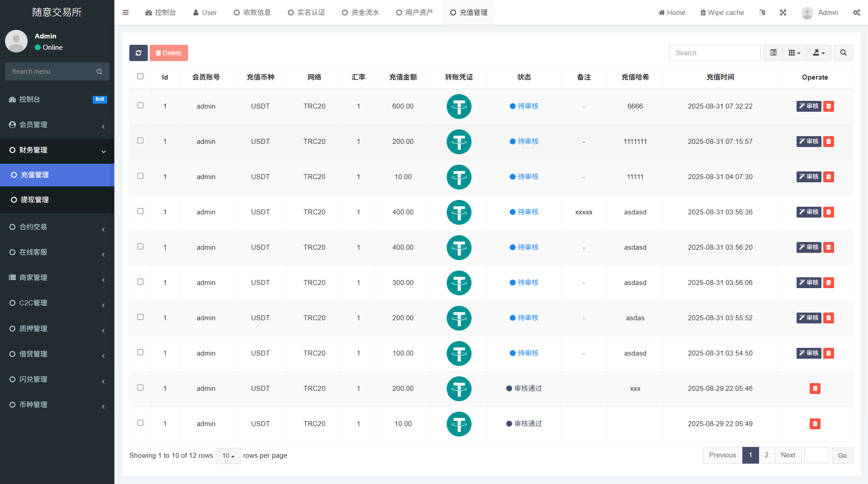Check the select-all checkbox in table header
868x484 pixels.
coord(140,76)
